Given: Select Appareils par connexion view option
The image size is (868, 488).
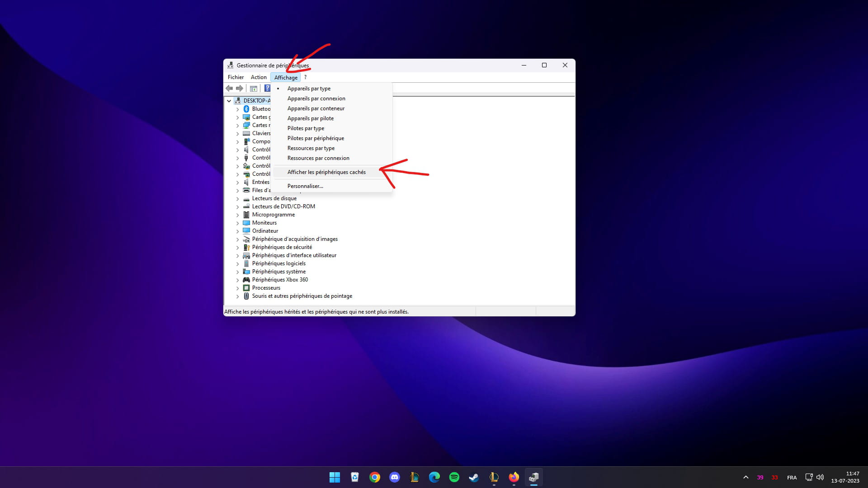Looking at the screenshot, I should (x=316, y=99).
